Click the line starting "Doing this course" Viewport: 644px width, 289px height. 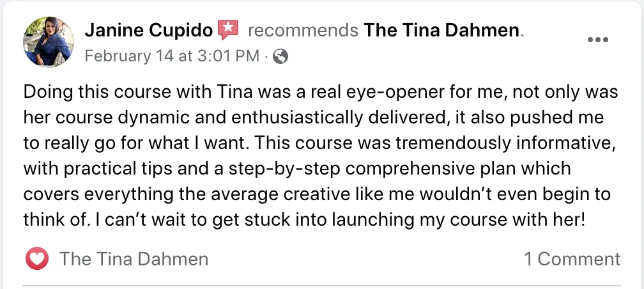coord(320,91)
